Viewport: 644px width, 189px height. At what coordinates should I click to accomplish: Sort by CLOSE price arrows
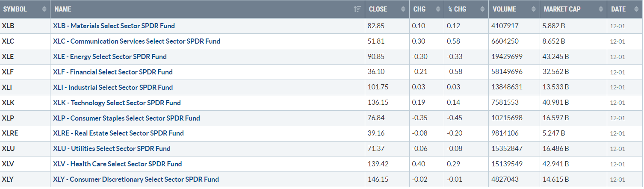(x=403, y=9)
